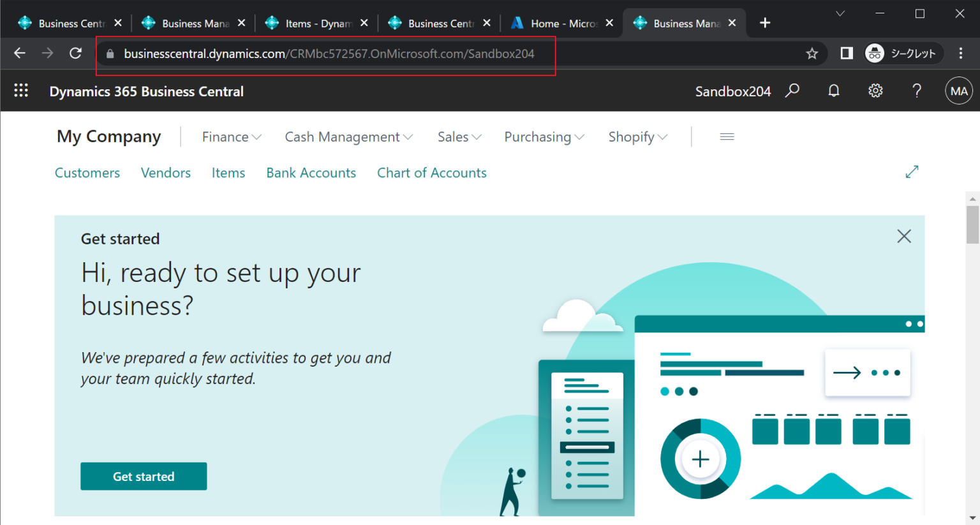
Task: Open the MA account avatar menu
Action: [x=958, y=91]
